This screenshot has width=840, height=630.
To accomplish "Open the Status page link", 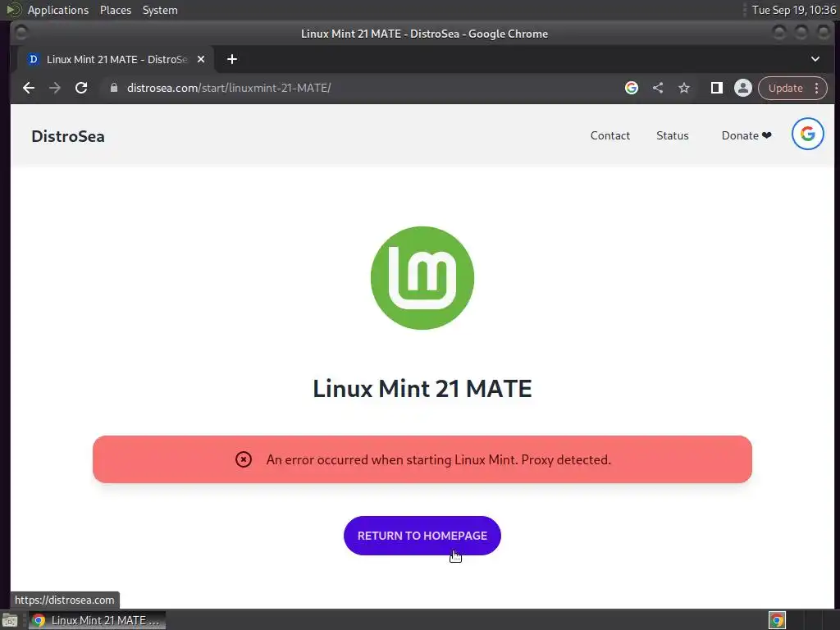I will click(x=673, y=135).
